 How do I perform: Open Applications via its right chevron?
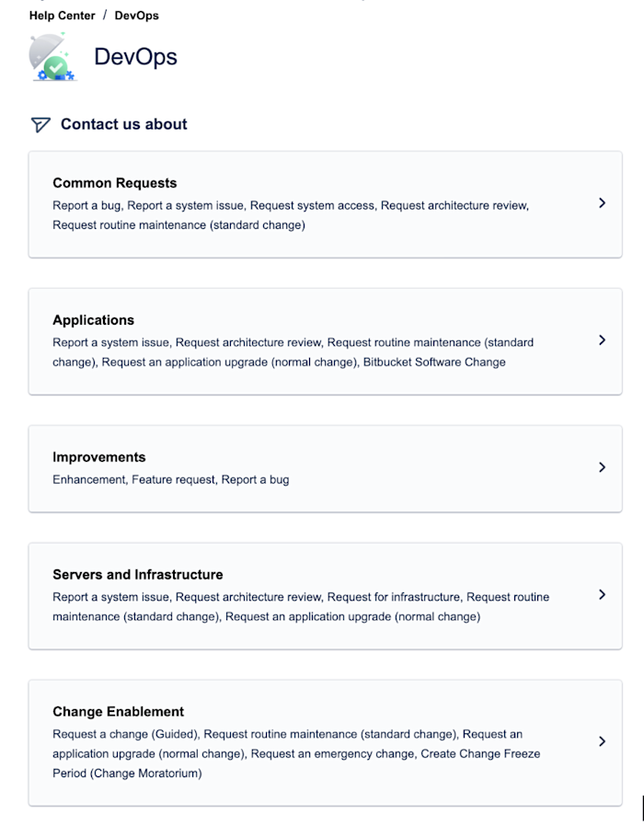[602, 340]
